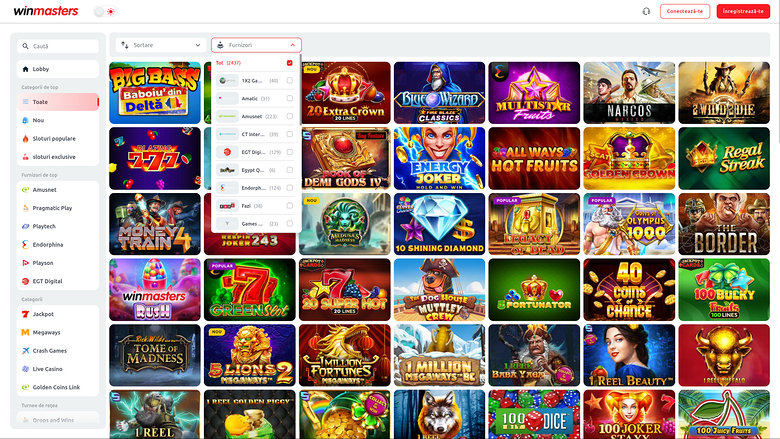Open winmasters Rush game
This screenshot has width=780, height=439.
pyautogui.click(x=155, y=290)
